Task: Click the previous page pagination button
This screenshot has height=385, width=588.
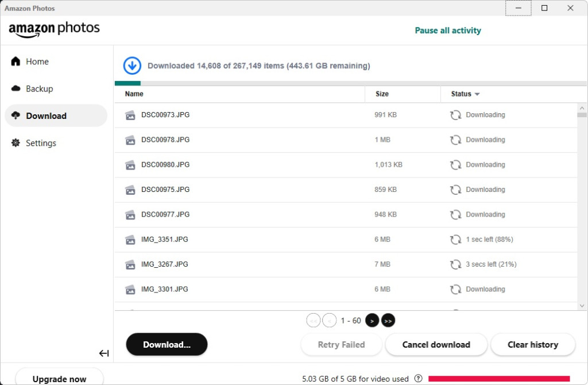Action: tap(329, 321)
